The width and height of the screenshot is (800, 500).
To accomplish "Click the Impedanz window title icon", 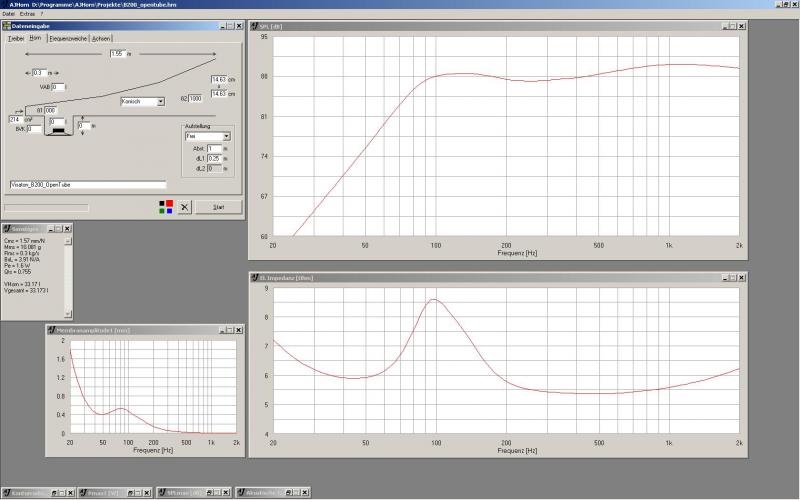I will [255, 276].
